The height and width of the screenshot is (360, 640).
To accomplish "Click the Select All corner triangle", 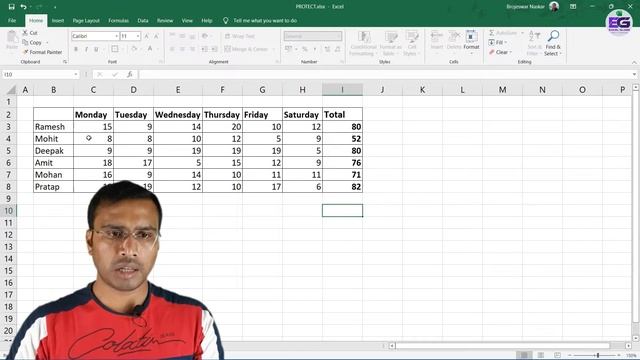I will point(11,90).
